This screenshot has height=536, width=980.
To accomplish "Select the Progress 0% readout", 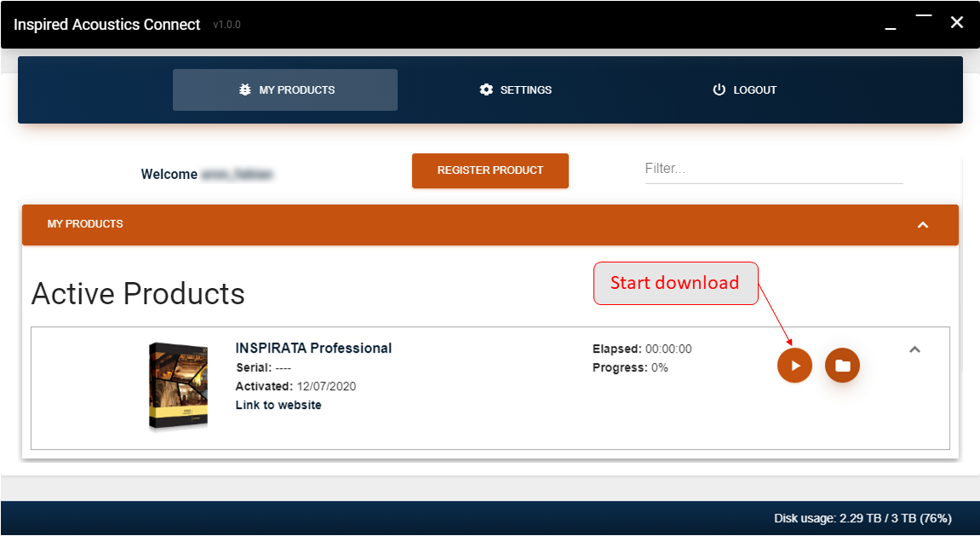I will (630, 368).
